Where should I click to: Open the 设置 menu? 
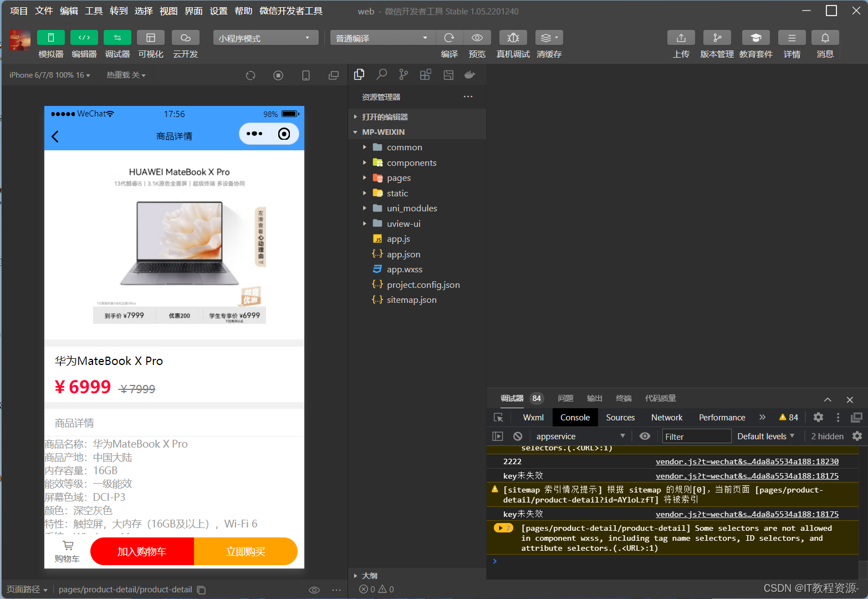pos(218,11)
